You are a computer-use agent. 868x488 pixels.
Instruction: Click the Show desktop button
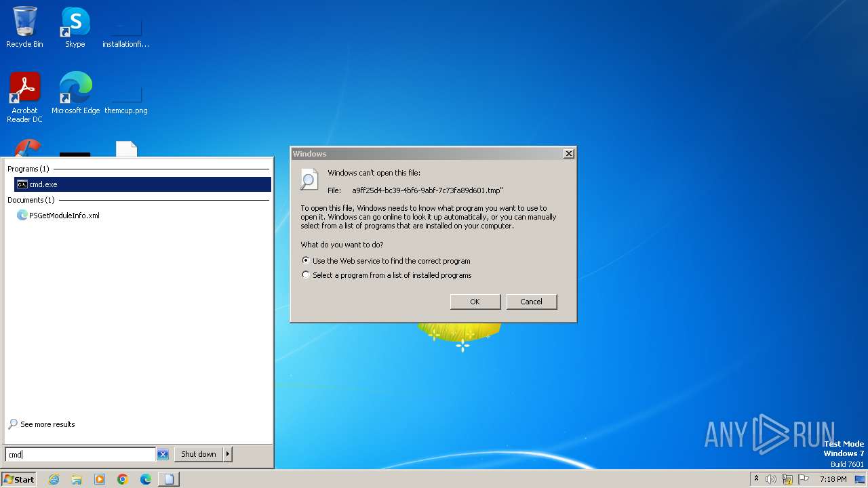pos(860,479)
